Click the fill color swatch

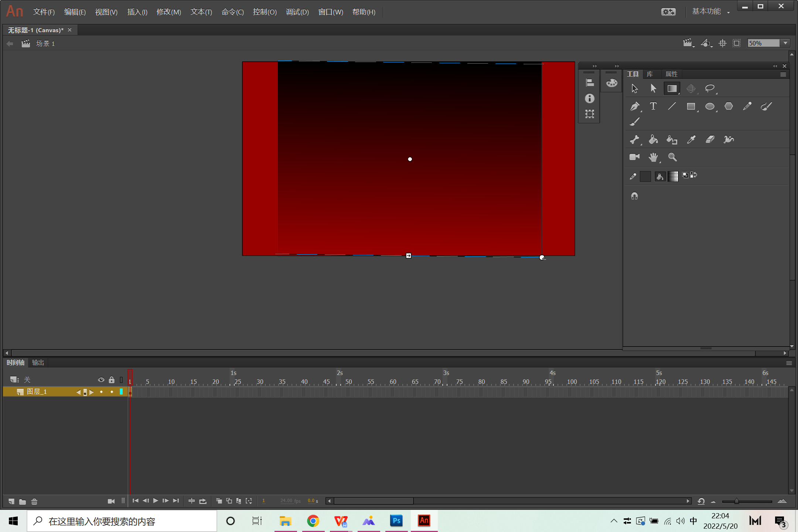pyautogui.click(x=673, y=176)
